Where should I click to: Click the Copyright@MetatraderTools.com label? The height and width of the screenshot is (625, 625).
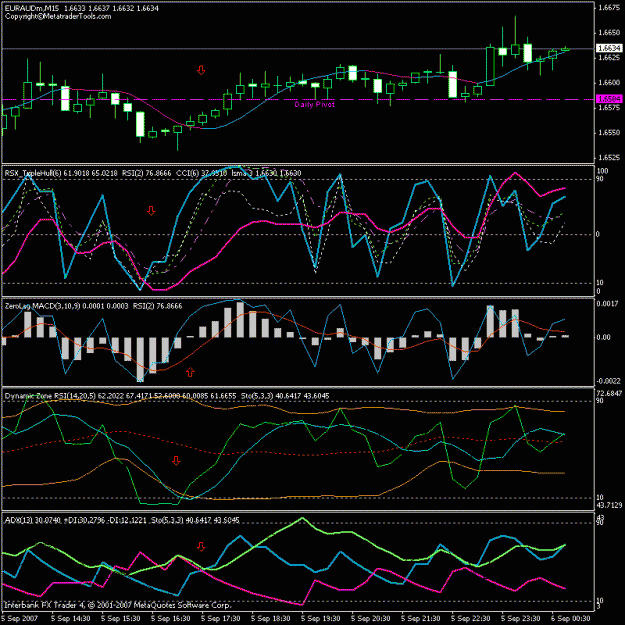tap(58, 16)
